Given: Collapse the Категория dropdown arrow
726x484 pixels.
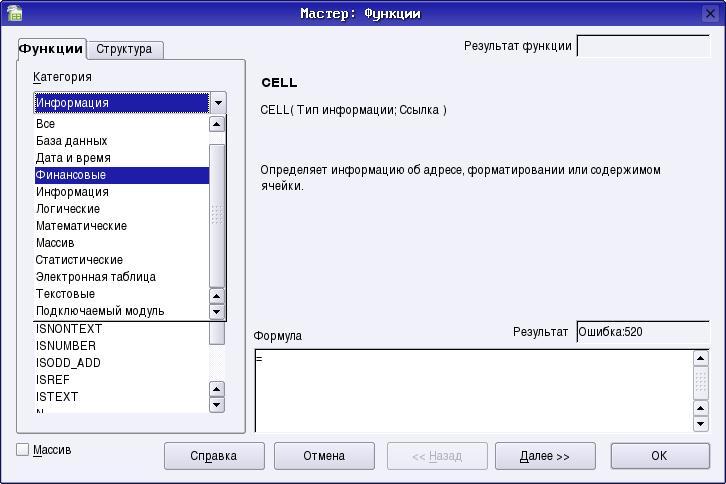Looking at the screenshot, I should pyautogui.click(x=218, y=103).
